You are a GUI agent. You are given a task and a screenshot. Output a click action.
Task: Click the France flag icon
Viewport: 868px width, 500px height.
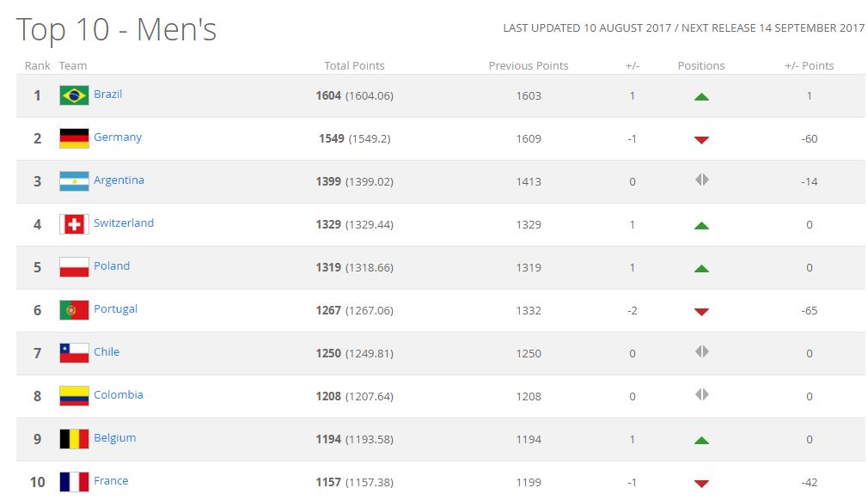tap(74, 482)
